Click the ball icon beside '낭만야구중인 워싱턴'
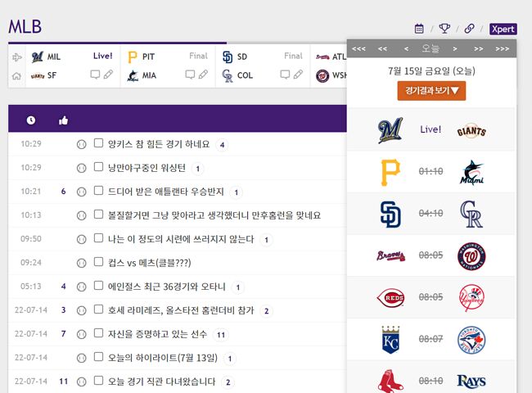Screen dimensions: 532x393 (81, 168)
